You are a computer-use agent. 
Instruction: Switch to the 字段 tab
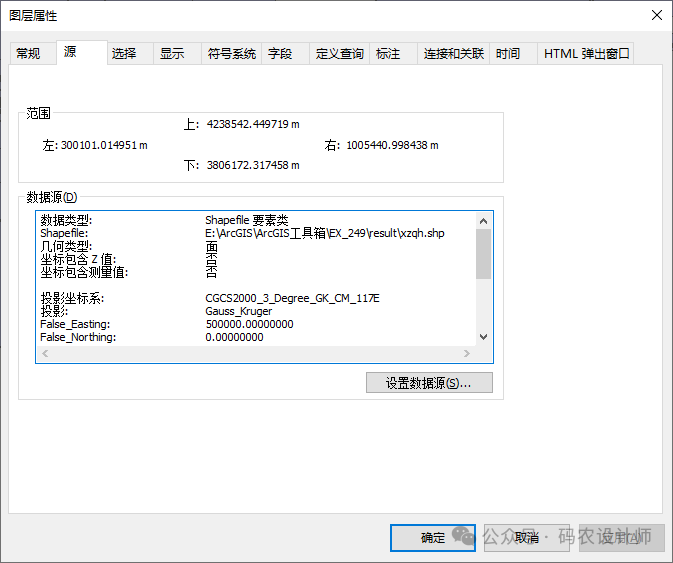click(x=280, y=54)
